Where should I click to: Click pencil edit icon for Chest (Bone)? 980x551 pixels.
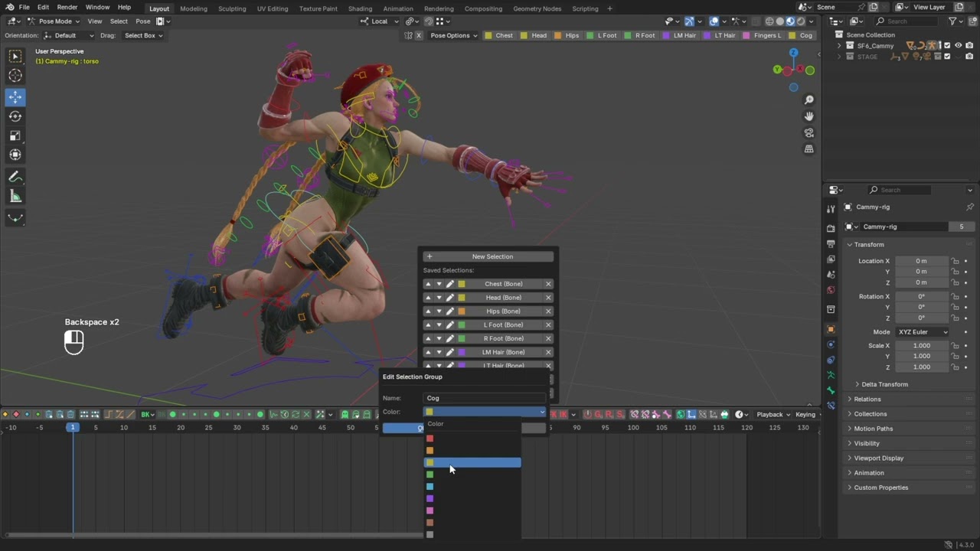tap(450, 284)
